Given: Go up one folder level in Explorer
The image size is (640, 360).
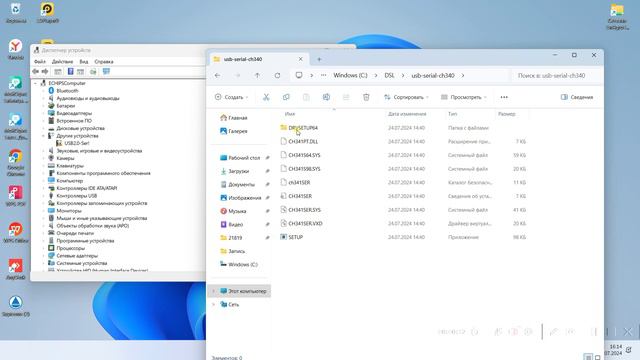Looking at the screenshot, I should pos(257,76).
